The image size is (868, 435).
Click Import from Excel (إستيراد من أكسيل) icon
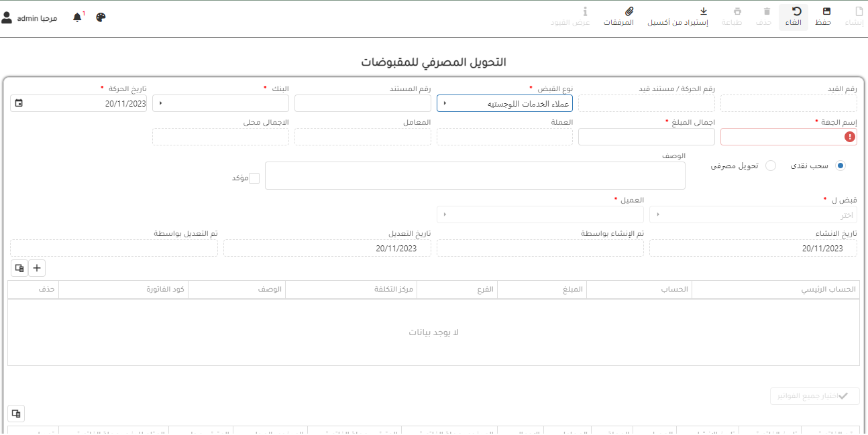point(704,11)
